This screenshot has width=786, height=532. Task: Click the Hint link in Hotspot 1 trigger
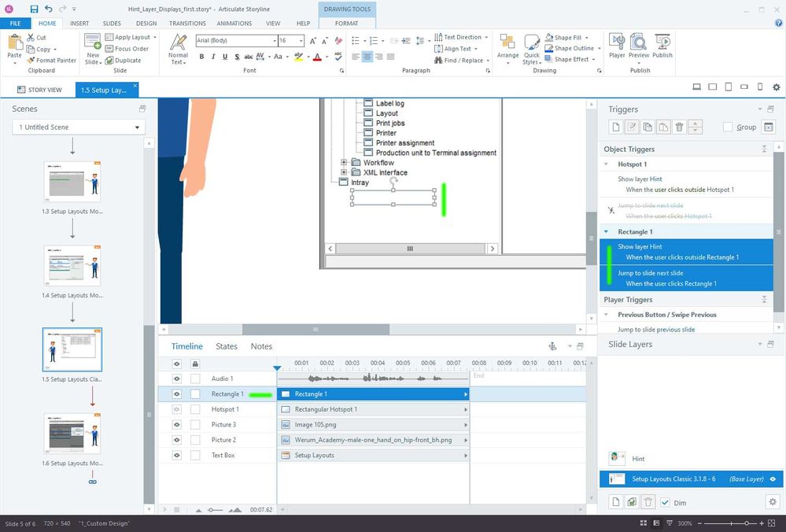tap(655, 179)
